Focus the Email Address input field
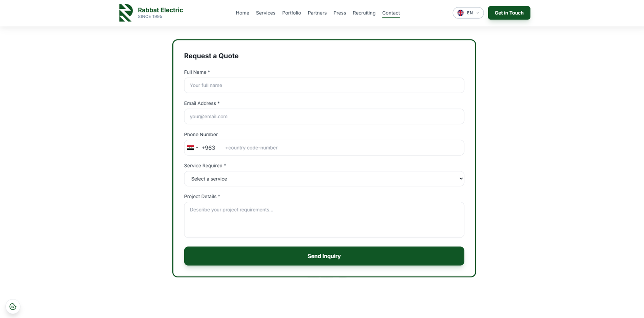The height and width of the screenshot is (318, 644). [x=324, y=117]
